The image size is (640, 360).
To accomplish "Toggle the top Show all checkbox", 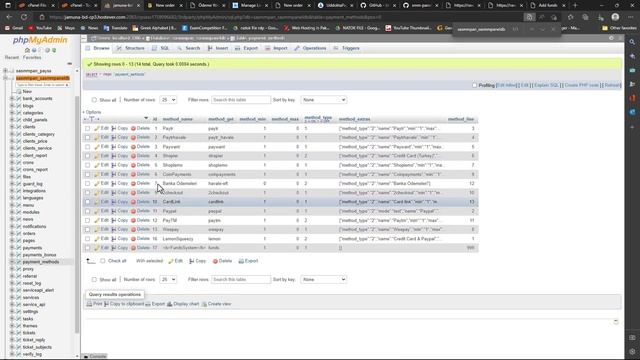I will (x=94, y=100).
